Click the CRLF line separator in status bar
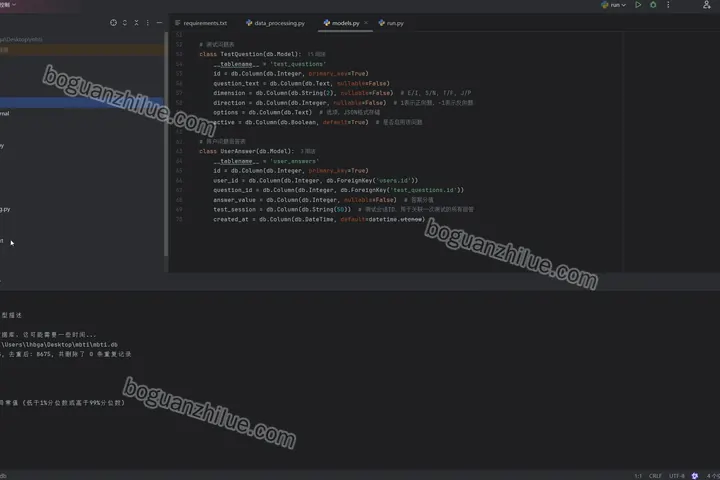This screenshot has width=720, height=480. point(655,476)
